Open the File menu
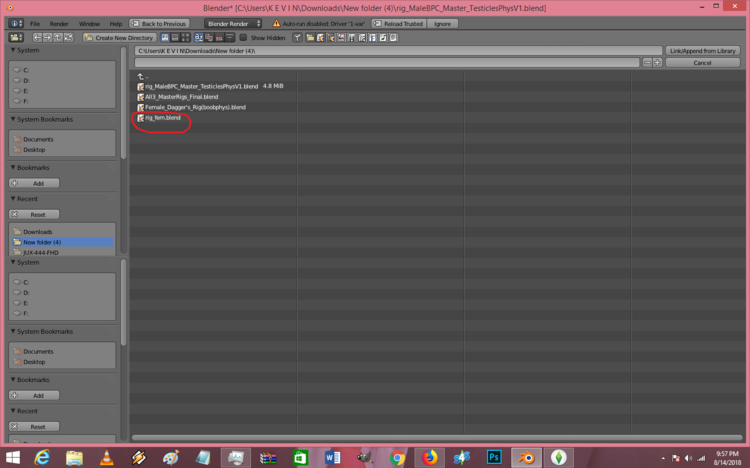The image size is (750, 468). [x=35, y=23]
